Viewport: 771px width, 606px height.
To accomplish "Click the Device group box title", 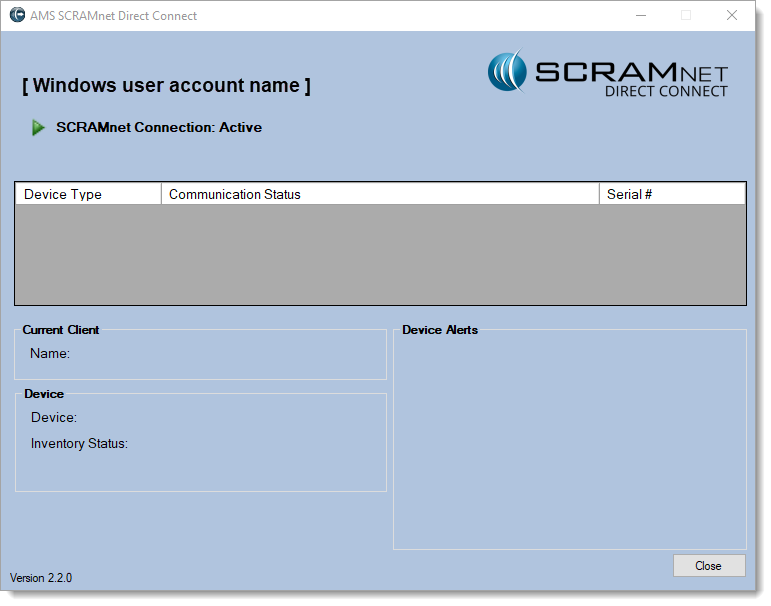I will point(44,394).
